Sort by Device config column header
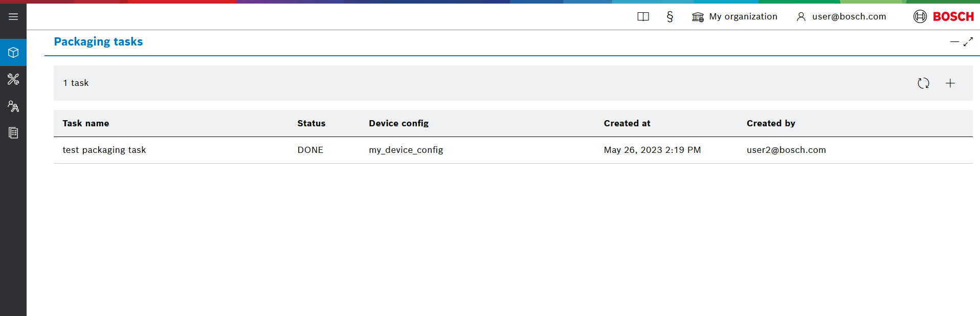The height and width of the screenshot is (316, 980). pos(398,123)
